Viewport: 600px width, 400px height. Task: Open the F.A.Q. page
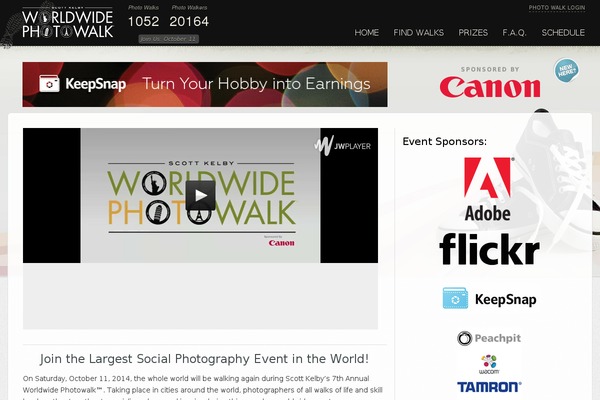[x=514, y=33]
